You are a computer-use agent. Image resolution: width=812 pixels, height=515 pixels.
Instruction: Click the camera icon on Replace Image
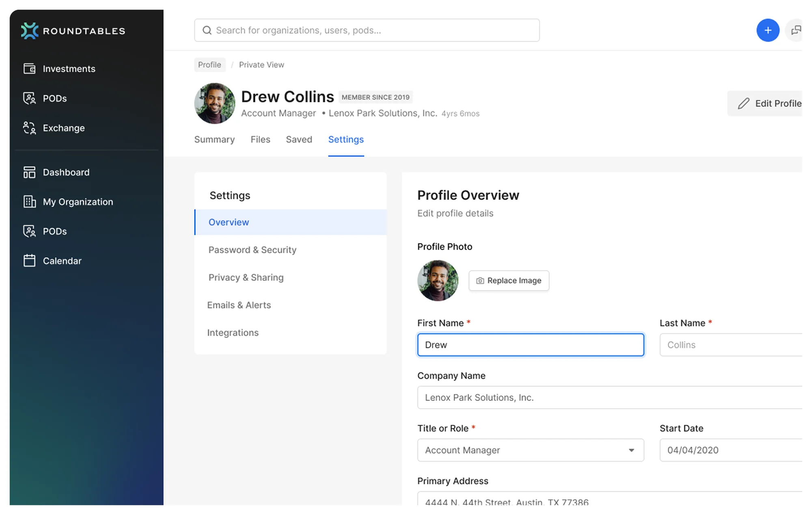[x=480, y=281]
